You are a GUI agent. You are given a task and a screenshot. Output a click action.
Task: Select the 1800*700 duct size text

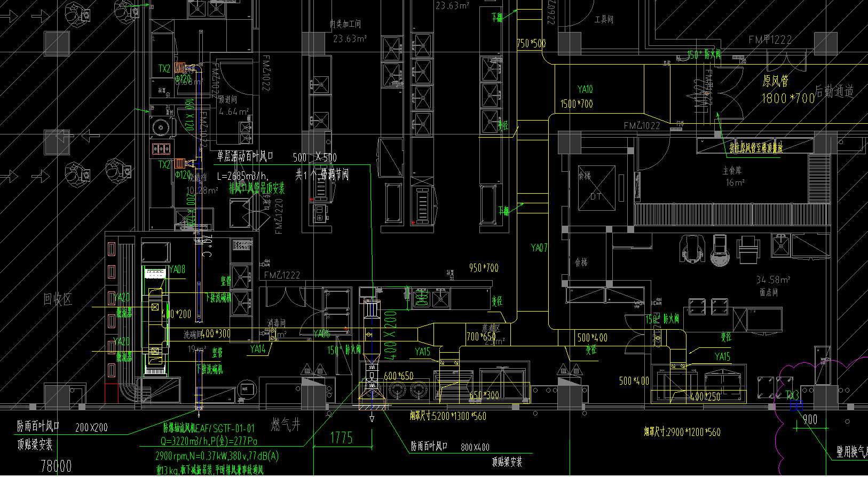point(788,98)
